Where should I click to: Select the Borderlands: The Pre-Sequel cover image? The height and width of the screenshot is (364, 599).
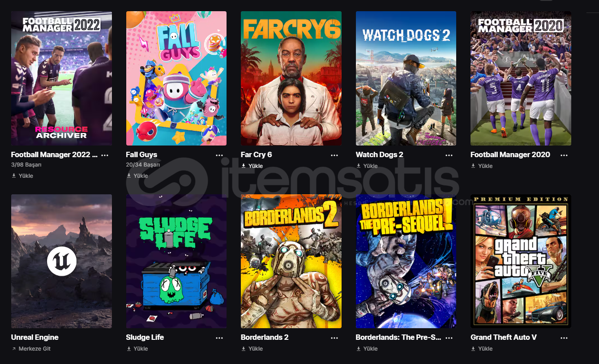click(406, 261)
